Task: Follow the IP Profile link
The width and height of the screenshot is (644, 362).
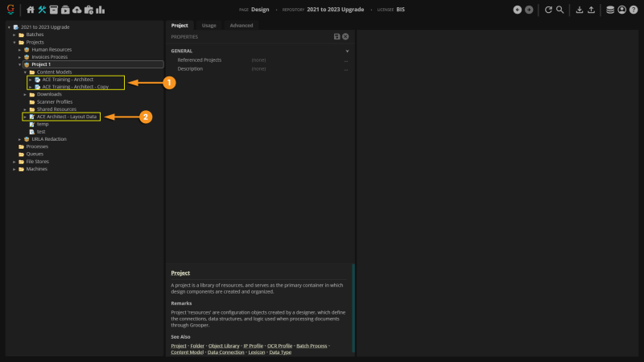Action: pos(253,346)
